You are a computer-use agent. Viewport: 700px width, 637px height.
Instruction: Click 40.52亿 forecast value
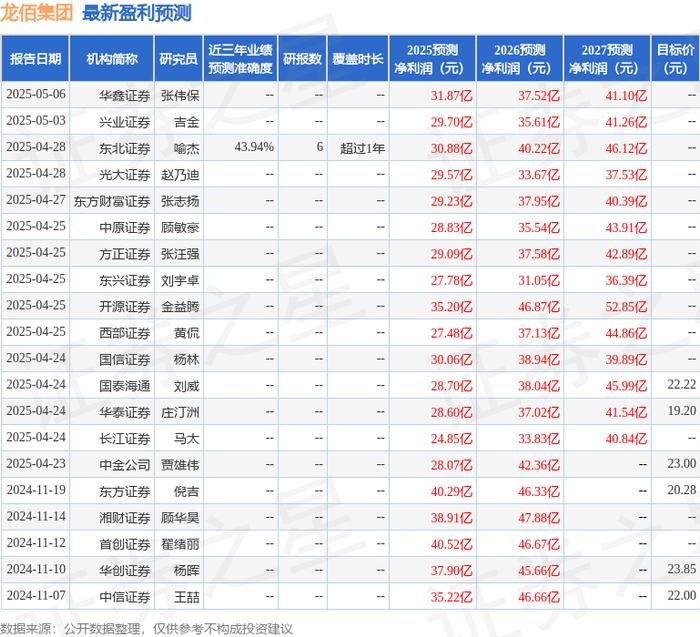pyautogui.click(x=451, y=543)
